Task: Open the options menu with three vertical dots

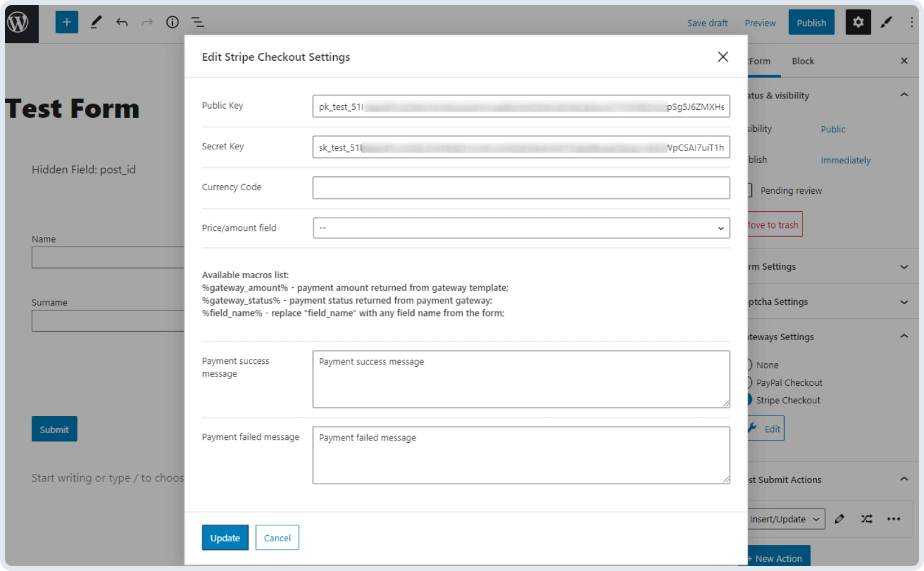Action: (x=912, y=22)
